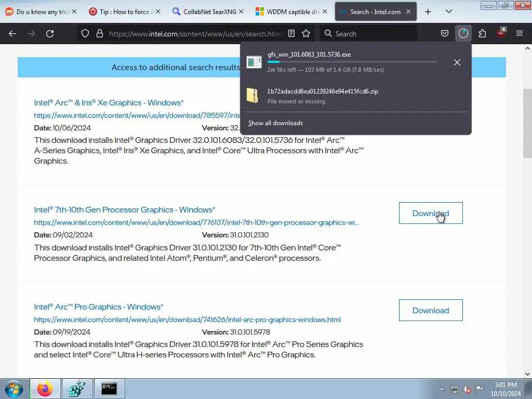Click scrollbar down arrow

pos(528,374)
